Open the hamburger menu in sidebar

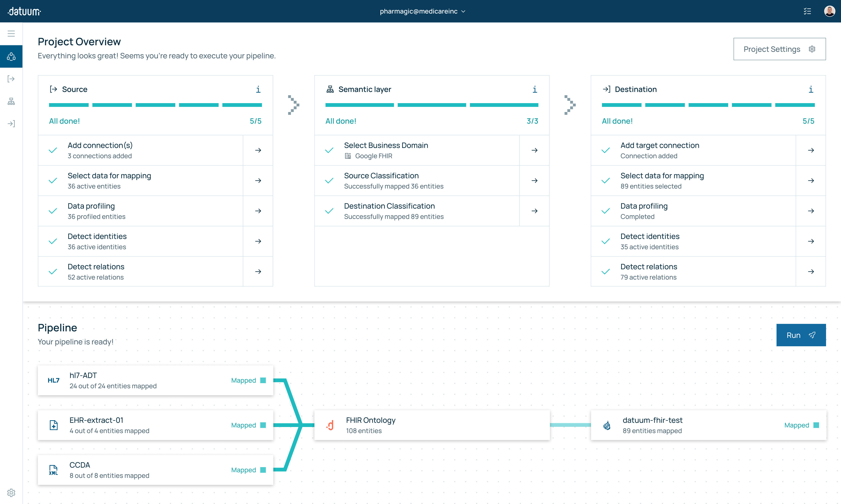[x=11, y=34]
